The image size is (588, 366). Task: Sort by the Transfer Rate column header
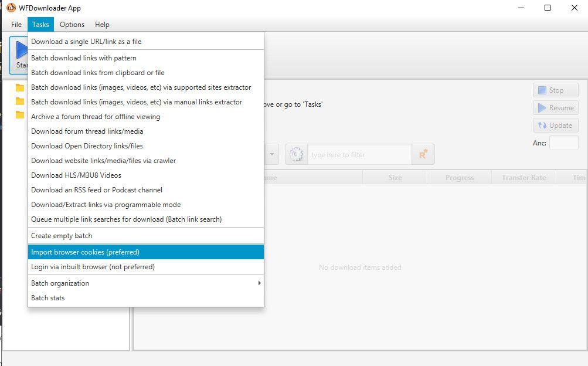524,177
